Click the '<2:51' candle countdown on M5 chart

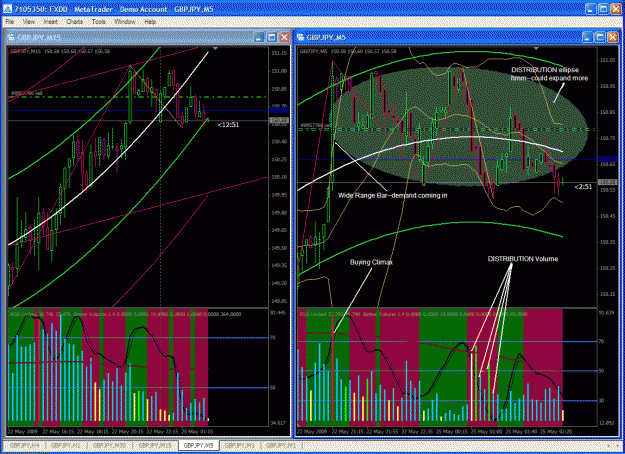coord(583,187)
